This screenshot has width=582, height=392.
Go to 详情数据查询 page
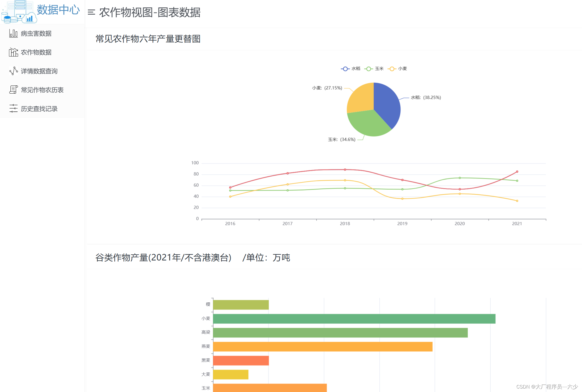pyautogui.click(x=39, y=71)
